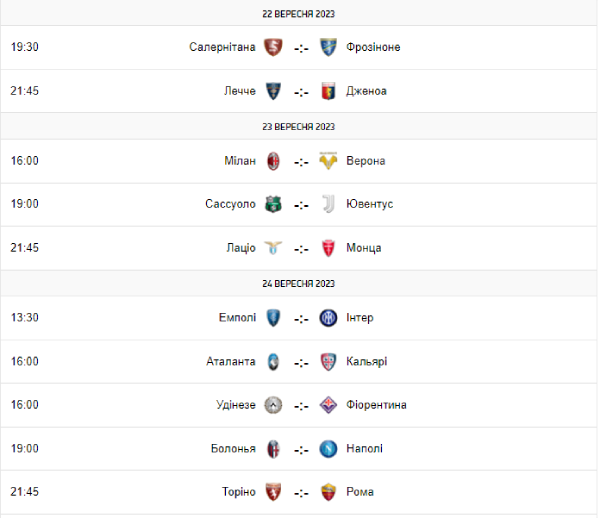Open the Аталанта club logo
This screenshot has width=600, height=518.
tap(273, 361)
